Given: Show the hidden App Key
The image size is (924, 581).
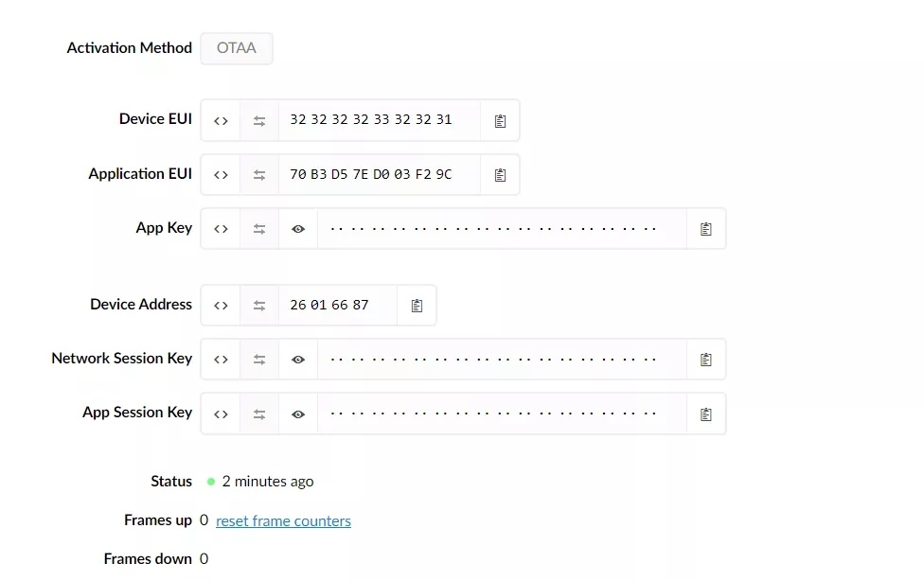Looking at the screenshot, I should [x=298, y=229].
